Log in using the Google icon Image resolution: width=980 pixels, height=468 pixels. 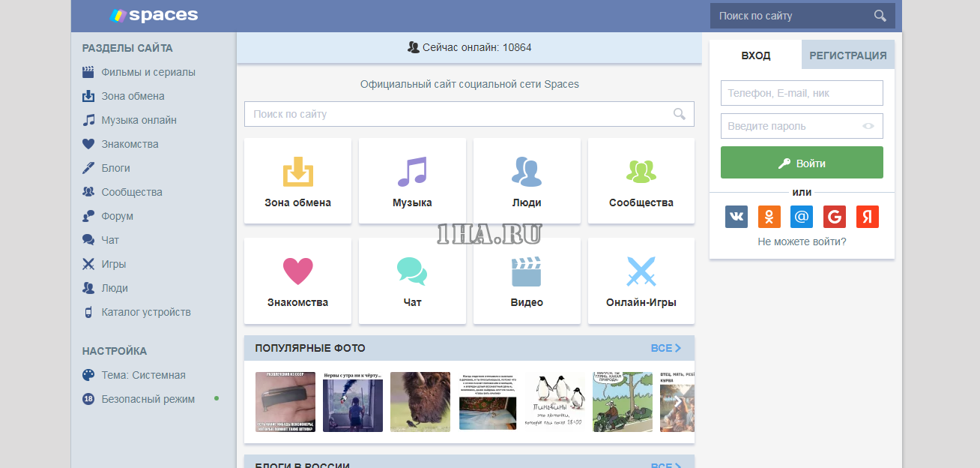pyautogui.click(x=835, y=217)
